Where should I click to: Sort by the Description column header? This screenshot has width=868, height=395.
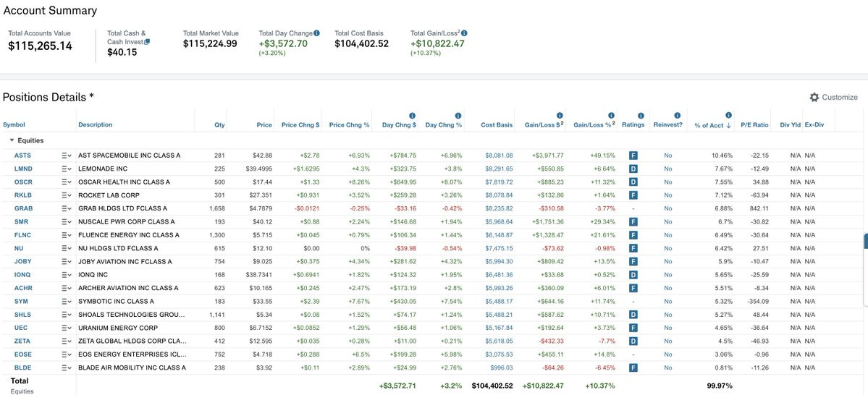tap(96, 125)
